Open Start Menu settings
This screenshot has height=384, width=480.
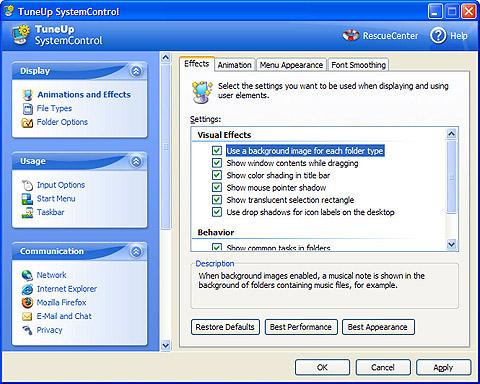tap(56, 199)
